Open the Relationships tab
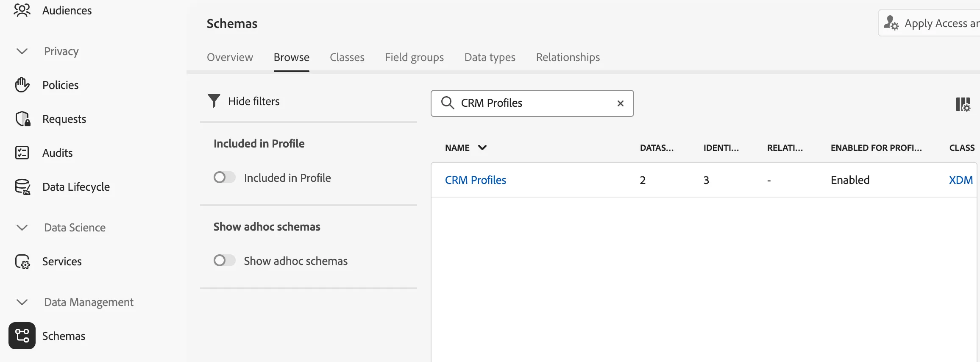 click(568, 57)
